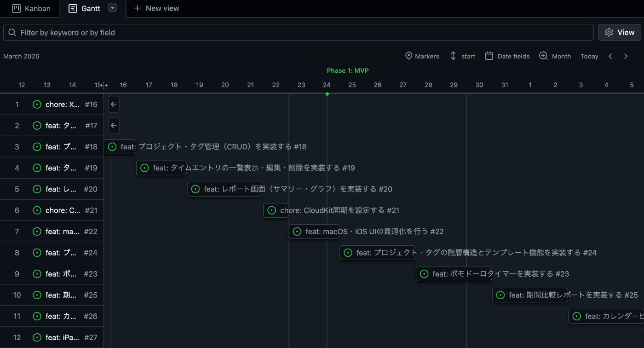Go to the next timeline period
This screenshot has height=348, width=644.
point(626,56)
